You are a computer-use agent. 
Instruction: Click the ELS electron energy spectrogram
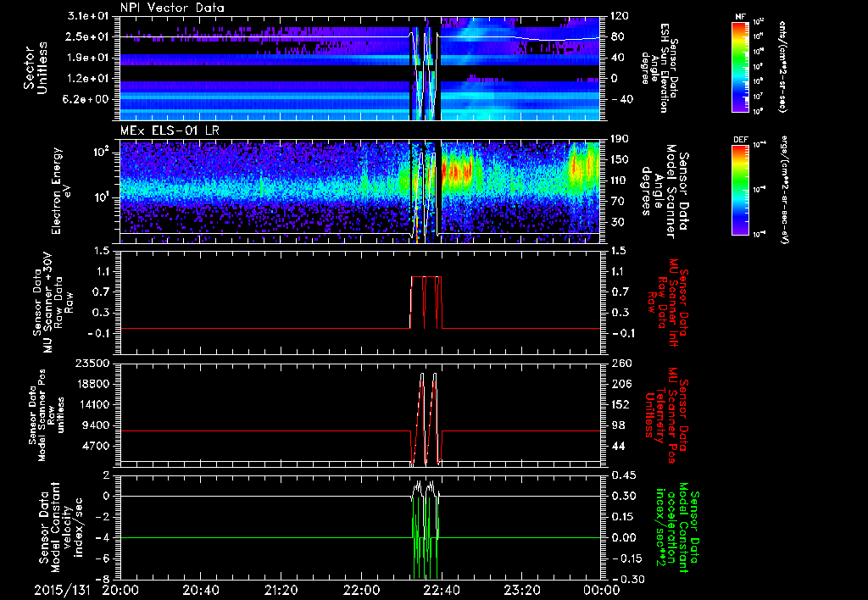(360, 192)
